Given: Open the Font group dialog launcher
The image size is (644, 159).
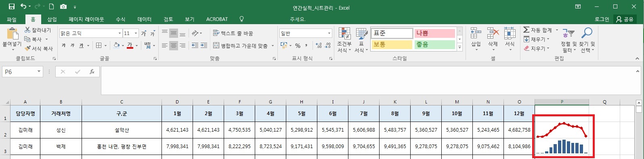Looking at the screenshot, I should pos(155,59).
